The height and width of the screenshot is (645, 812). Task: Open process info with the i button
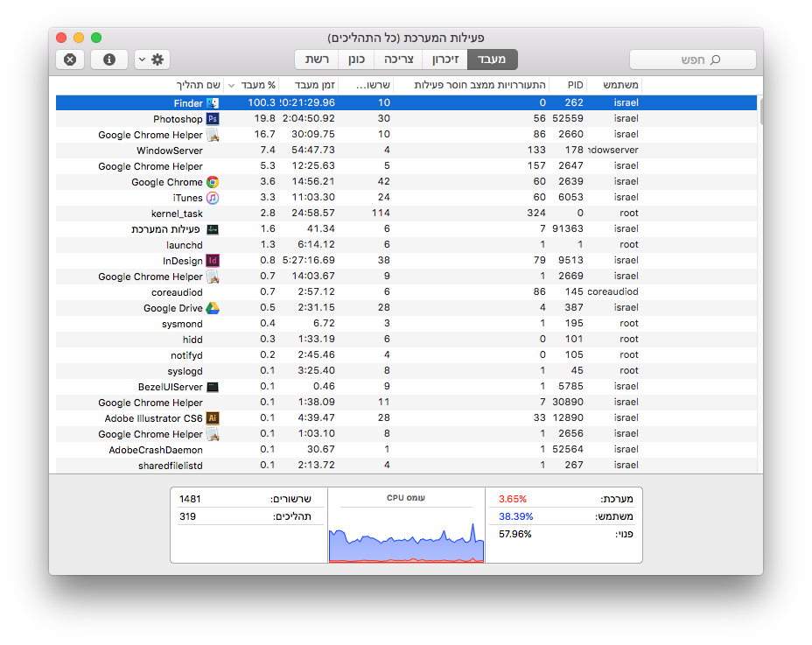point(109,60)
